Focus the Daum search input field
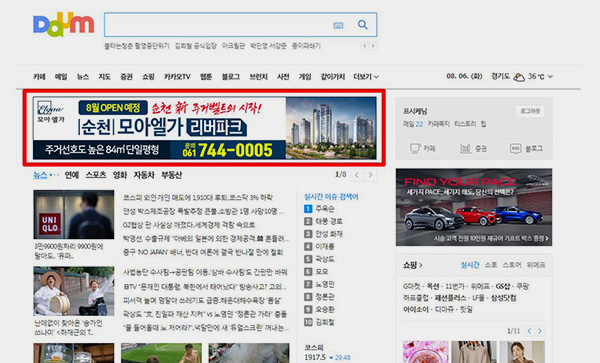Viewport: 600px width, 363px height. click(218, 25)
